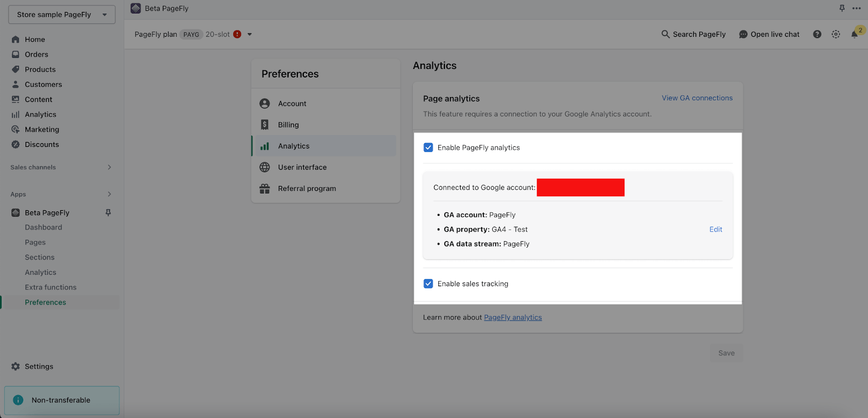Click the redacted Google account field
Screen dimensions: 868x418
tap(580, 188)
